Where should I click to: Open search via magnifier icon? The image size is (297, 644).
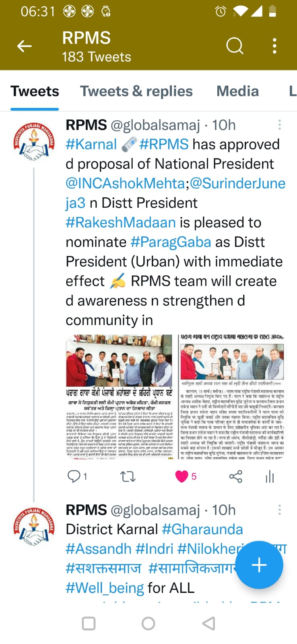(235, 46)
